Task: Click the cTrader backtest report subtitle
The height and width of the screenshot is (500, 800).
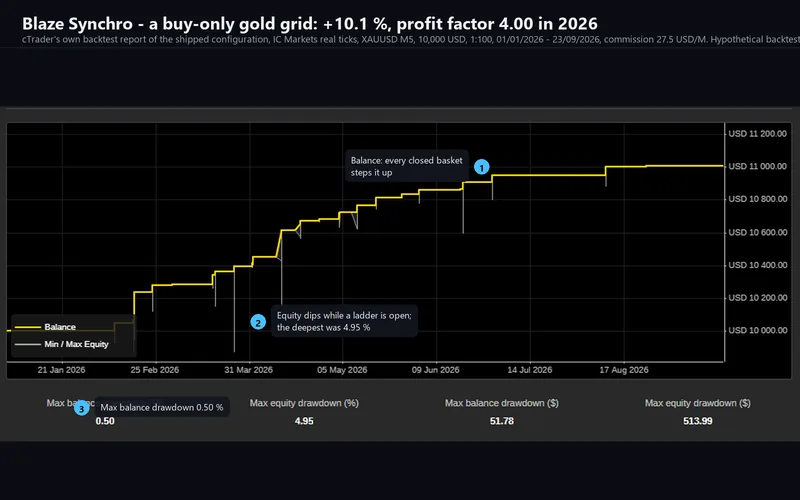Action: (411, 39)
